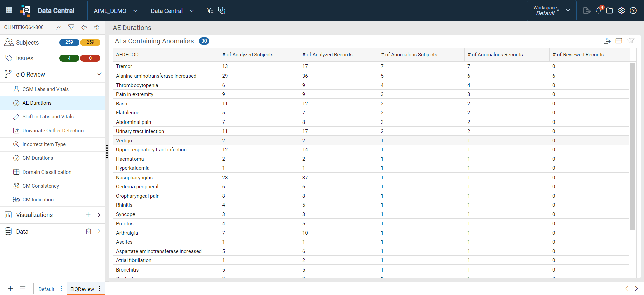Open notifications bell icon
The width and height of the screenshot is (644, 295).
(599, 10)
